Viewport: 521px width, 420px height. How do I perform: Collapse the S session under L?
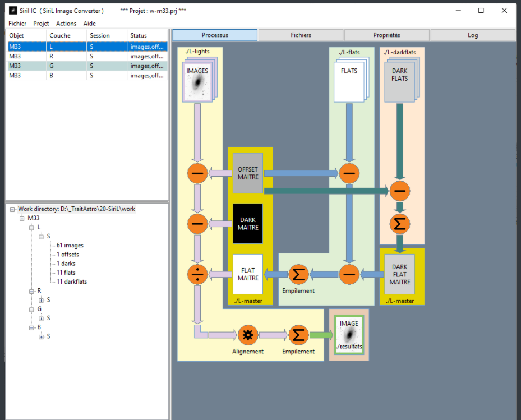[41, 237]
